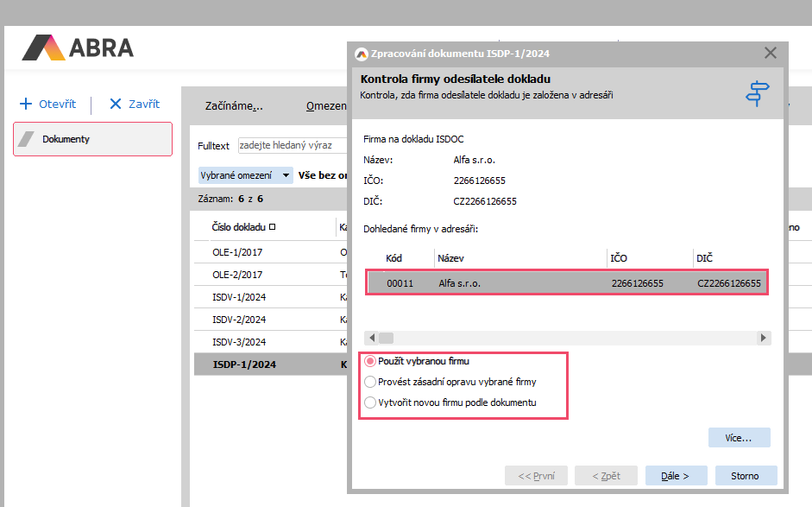Screen dimensions: 812x507
Task: Select the Alfa s.r.o. row in company list
Action: [x=567, y=283]
